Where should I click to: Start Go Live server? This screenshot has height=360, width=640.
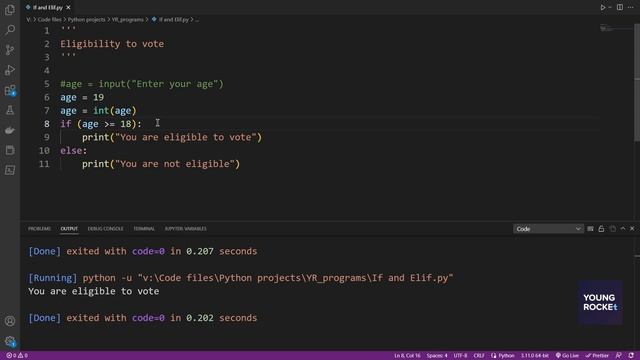tap(567, 356)
